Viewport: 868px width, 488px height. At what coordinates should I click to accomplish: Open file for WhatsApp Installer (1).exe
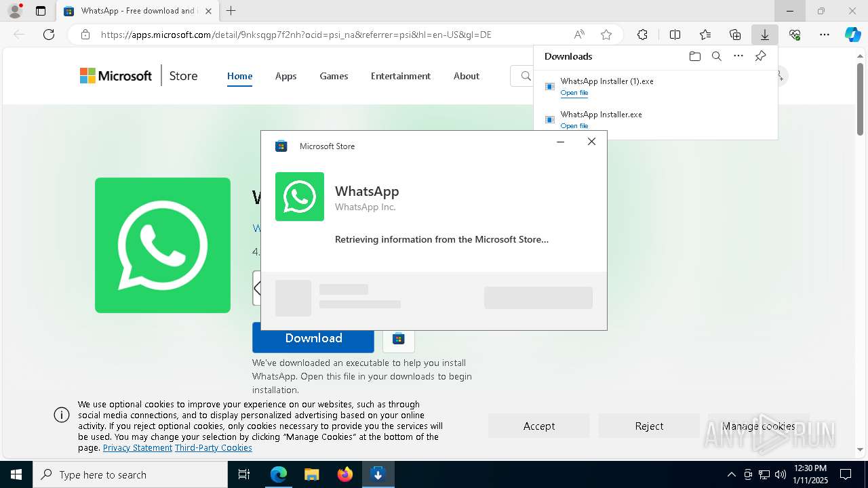click(x=574, y=93)
